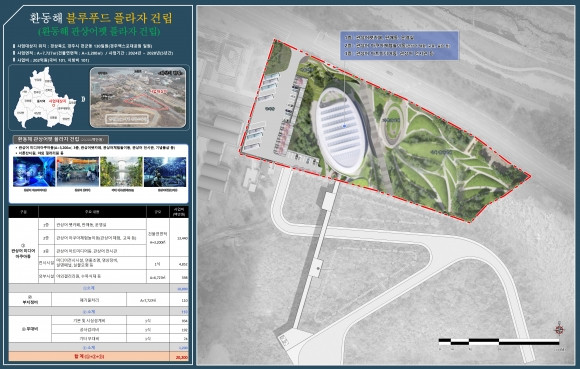This screenshot has height=369, width=580.
Task: Click the yellow-and-white main title text
Action: tap(101, 18)
